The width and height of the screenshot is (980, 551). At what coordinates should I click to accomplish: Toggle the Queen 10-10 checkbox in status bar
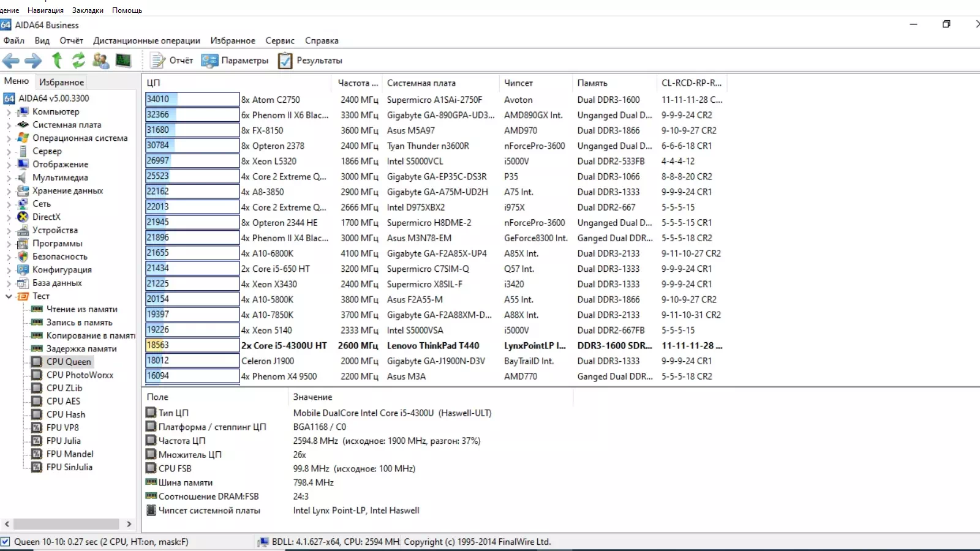[x=6, y=542]
